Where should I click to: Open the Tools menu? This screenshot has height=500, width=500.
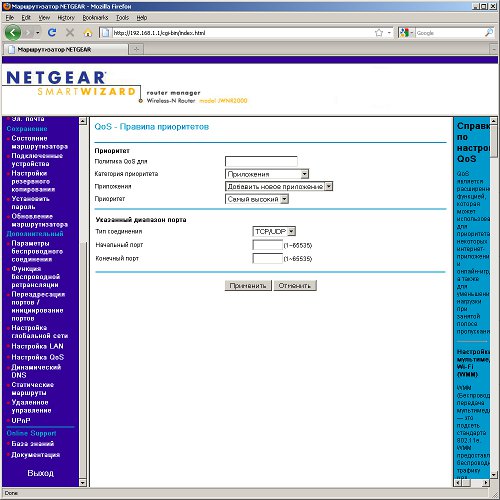pyautogui.click(x=122, y=18)
